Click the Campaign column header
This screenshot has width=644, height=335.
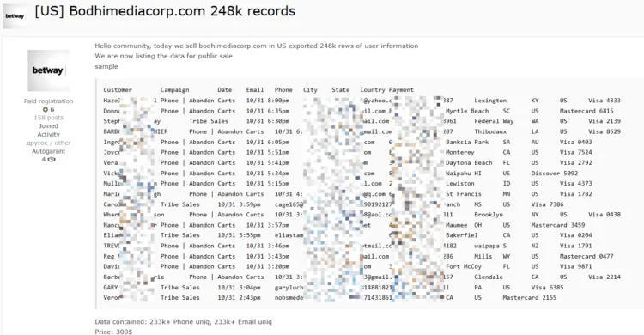(x=174, y=90)
